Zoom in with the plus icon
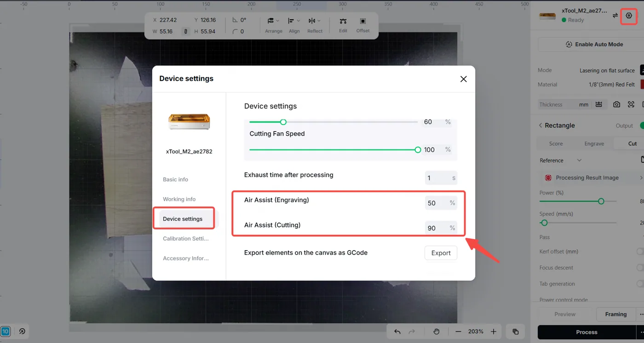 click(493, 332)
